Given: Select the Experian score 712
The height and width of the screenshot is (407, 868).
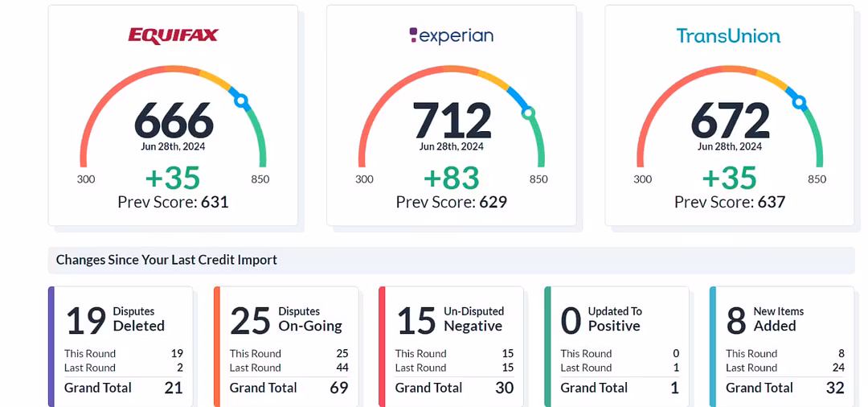Looking at the screenshot, I should point(452,121).
